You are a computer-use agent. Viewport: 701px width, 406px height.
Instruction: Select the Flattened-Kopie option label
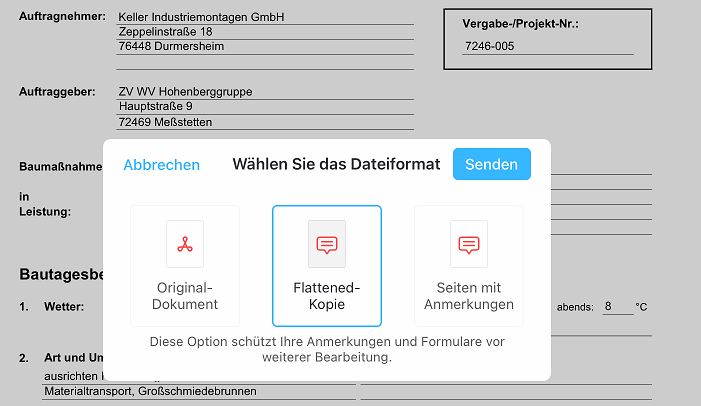[x=326, y=296]
